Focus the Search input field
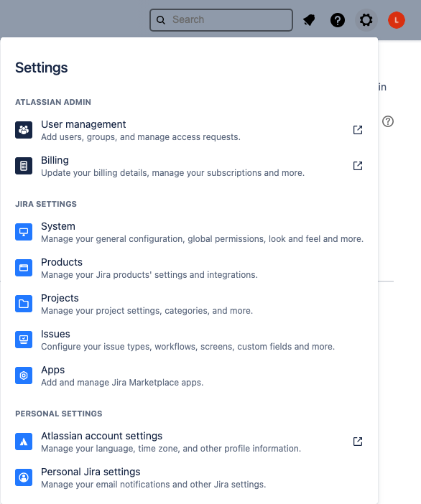 221,20
